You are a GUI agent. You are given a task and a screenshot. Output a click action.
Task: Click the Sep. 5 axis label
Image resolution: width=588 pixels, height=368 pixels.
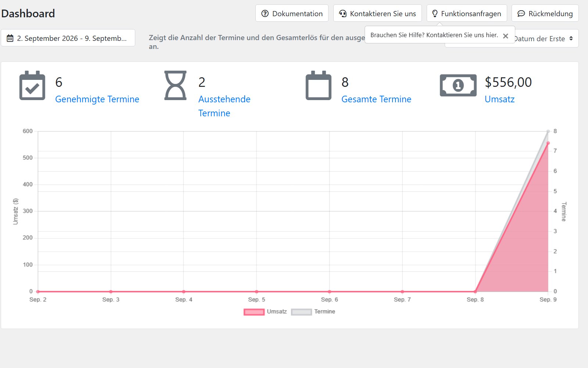click(x=257, y=300)
